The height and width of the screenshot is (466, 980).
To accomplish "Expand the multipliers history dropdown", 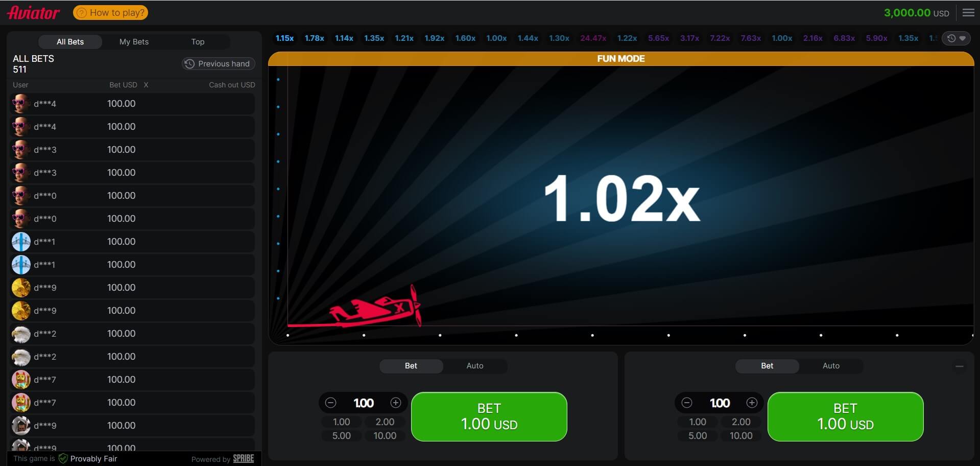I will (962, 38).
